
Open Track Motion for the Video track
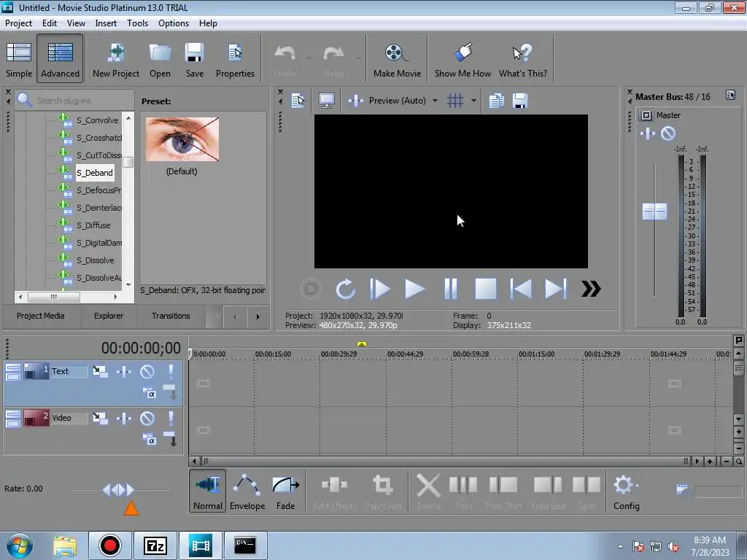tap(100, 418)
